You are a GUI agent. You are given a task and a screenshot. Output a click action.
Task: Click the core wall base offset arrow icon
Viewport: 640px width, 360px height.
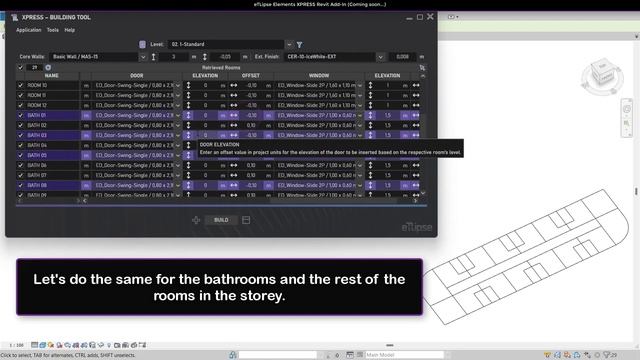coord(204,57)
